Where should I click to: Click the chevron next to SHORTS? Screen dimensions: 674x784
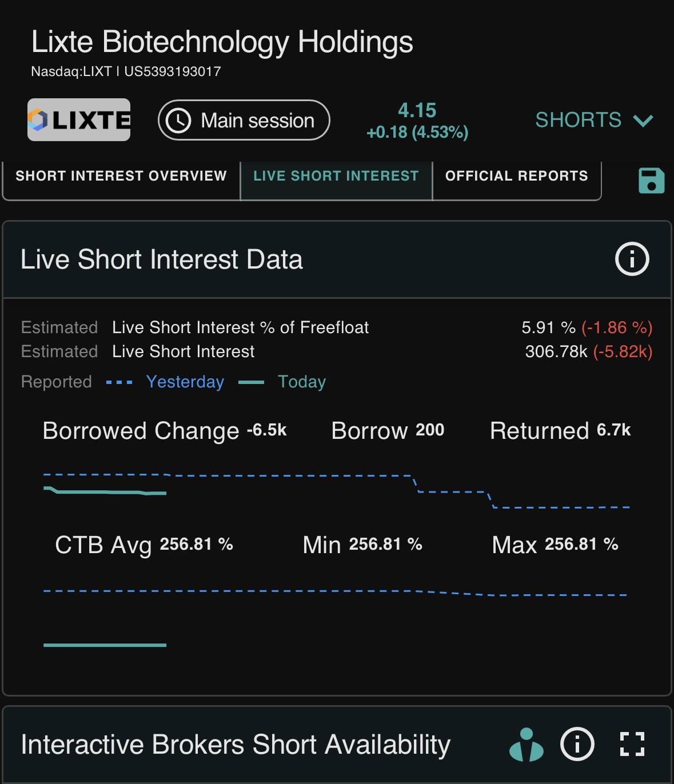(643, 121)
